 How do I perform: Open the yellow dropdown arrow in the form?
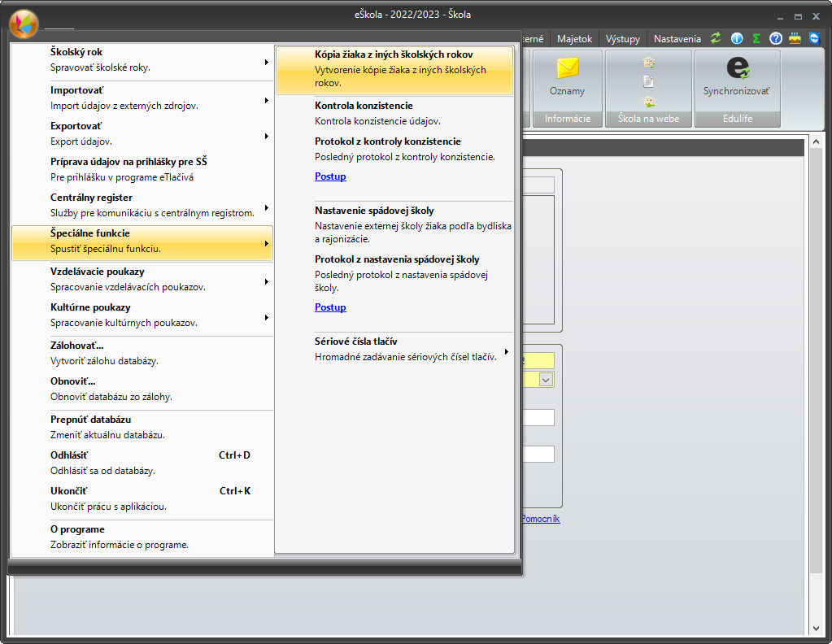coord(546,380)
